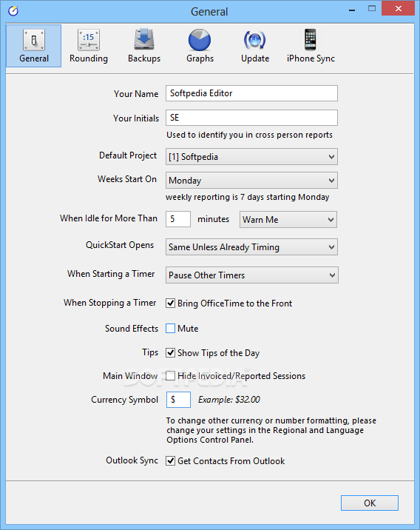This screenshot has width=420, height=530.
Task: Click the OfficeTime app icon in title bar
Action: [13, 11]
